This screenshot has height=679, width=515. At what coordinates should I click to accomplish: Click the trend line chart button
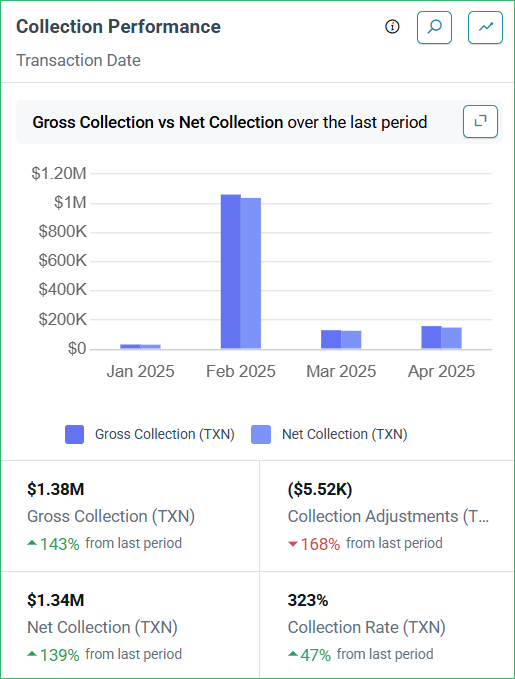(485, 28)
